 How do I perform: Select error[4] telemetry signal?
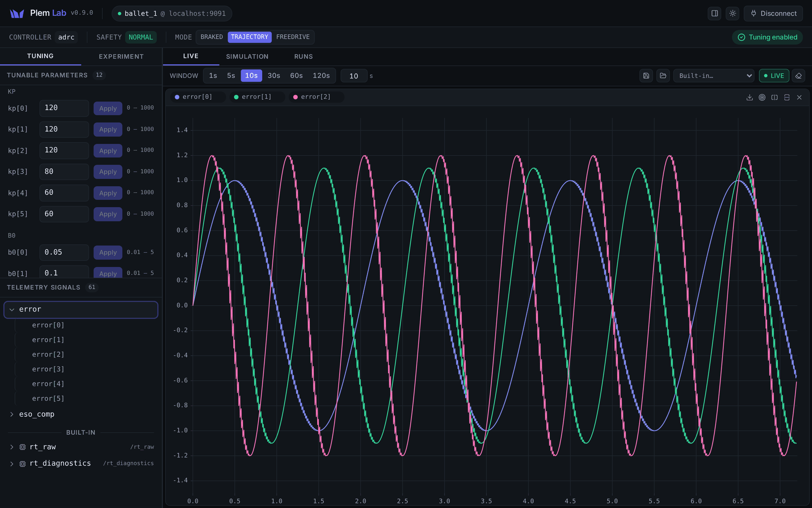[x=48, y=384]
